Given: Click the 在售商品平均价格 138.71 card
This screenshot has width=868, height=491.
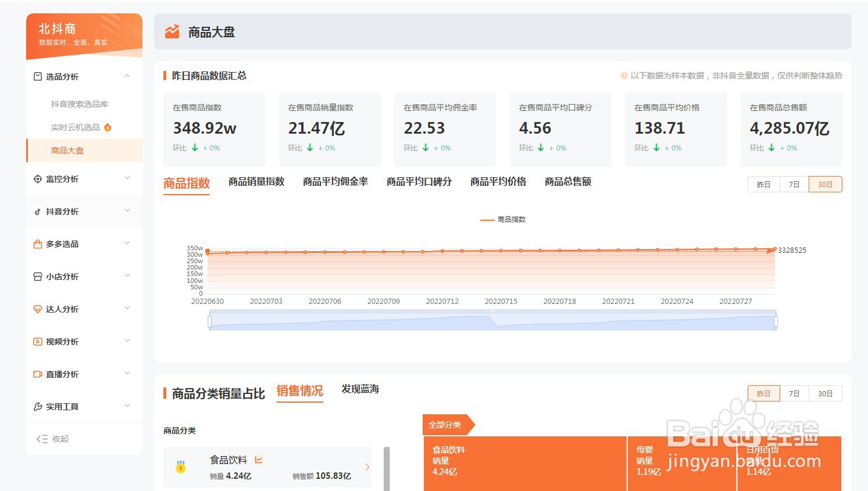Looking at the screenshot, I should click(676, 129).
